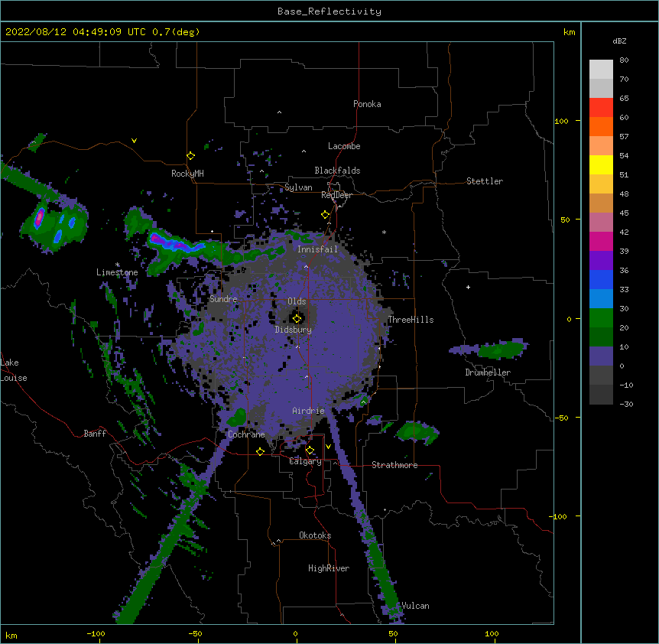
Task: Pick the red 60-65 dBZ legend swatch
Action: point(601,108)
